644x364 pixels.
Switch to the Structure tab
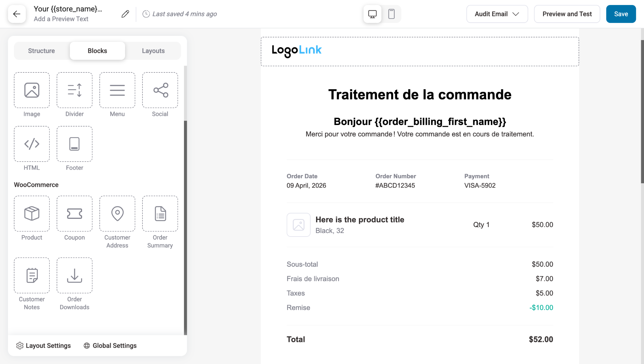(42, 50)
